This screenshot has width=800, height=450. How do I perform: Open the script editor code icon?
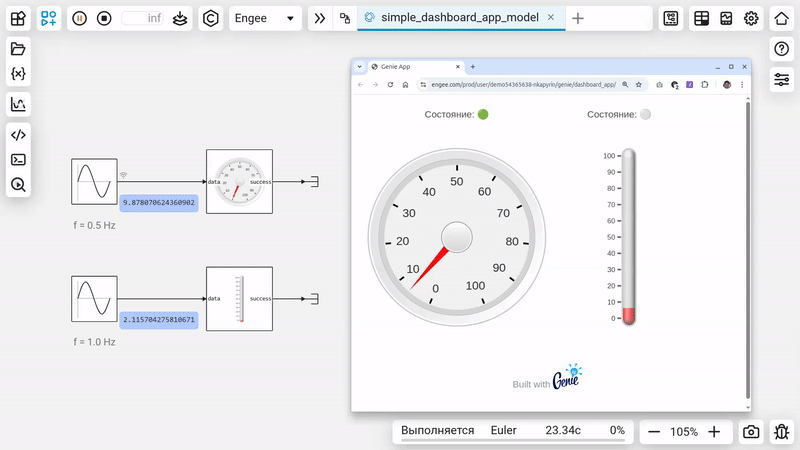point(18,135)
